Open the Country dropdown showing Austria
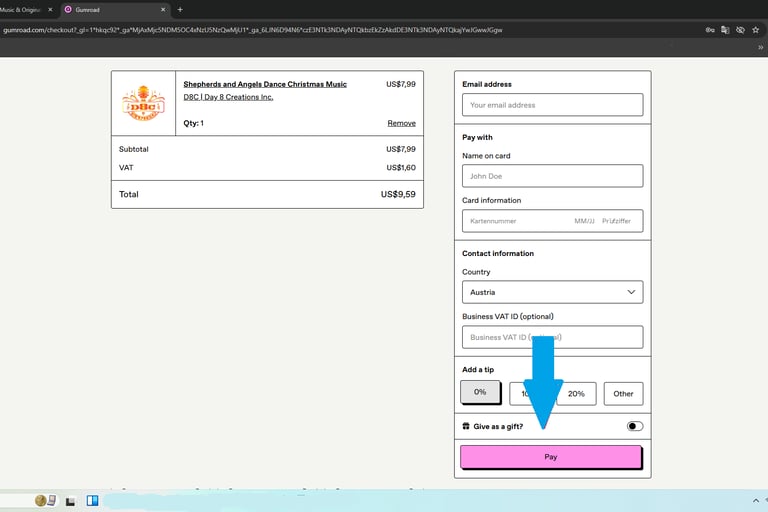The image size is (768, 512). (x=552, y=292)
